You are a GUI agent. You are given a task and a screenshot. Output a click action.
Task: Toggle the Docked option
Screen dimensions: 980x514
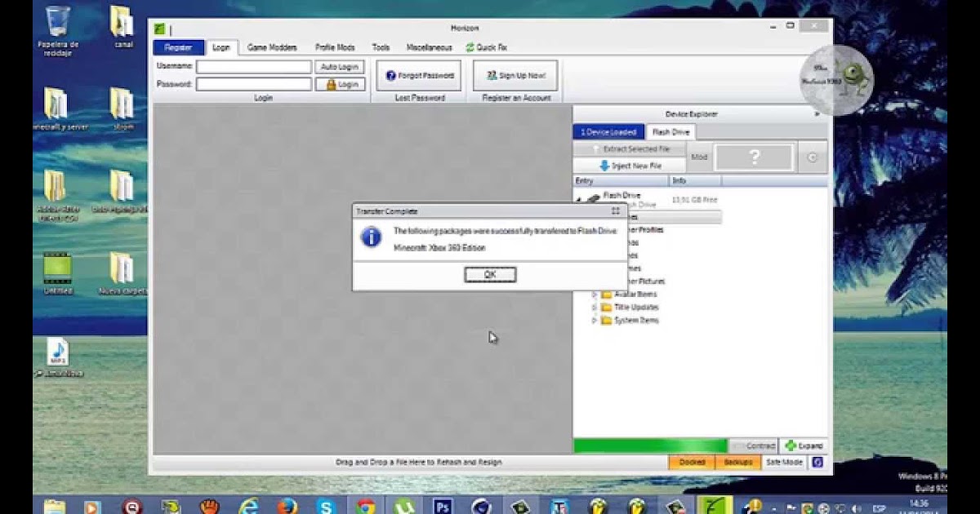pyautogui.click(x=692, y=463)
